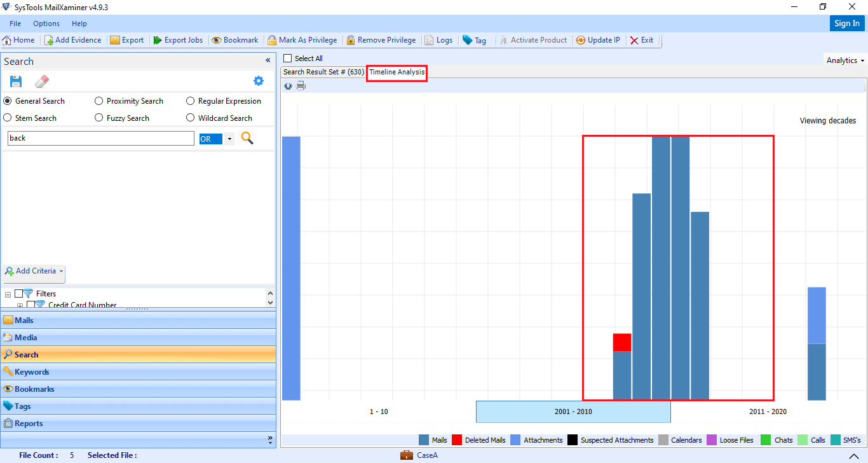The image size is (868, 463).
Task: Click the Search navigation section
Action: click(x=138, y=355)
